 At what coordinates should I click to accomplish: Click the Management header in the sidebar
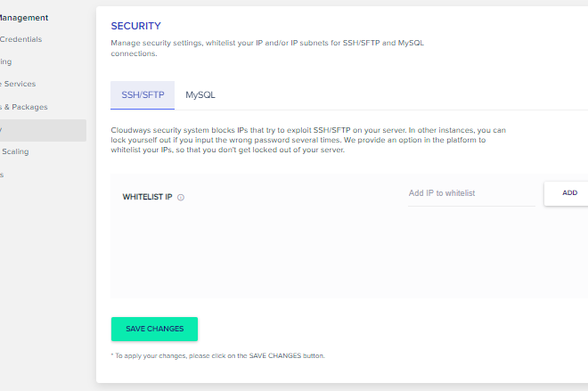coord(24,18)
